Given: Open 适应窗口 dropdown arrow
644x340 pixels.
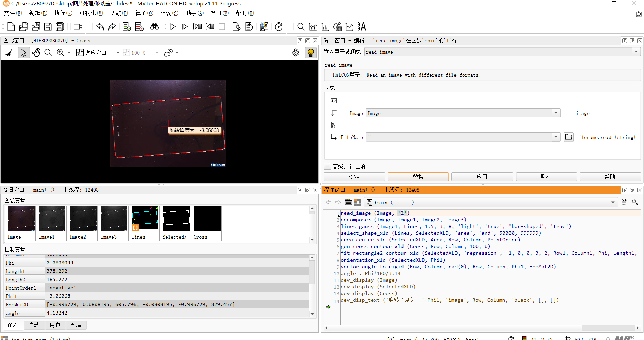Looking at the screenshot, I should pos(118,53).
